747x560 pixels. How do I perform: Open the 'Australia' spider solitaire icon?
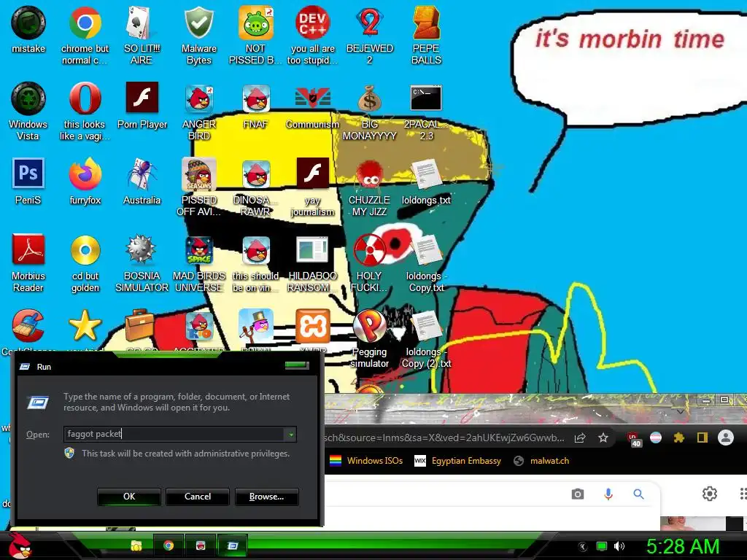pyautogui.click(x=142, y=181)
